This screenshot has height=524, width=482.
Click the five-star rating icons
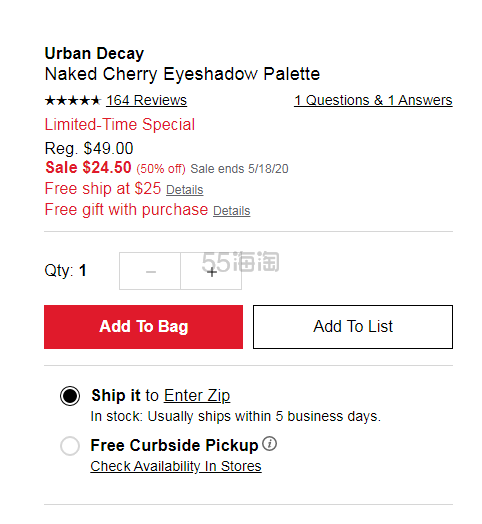(73, 100)
